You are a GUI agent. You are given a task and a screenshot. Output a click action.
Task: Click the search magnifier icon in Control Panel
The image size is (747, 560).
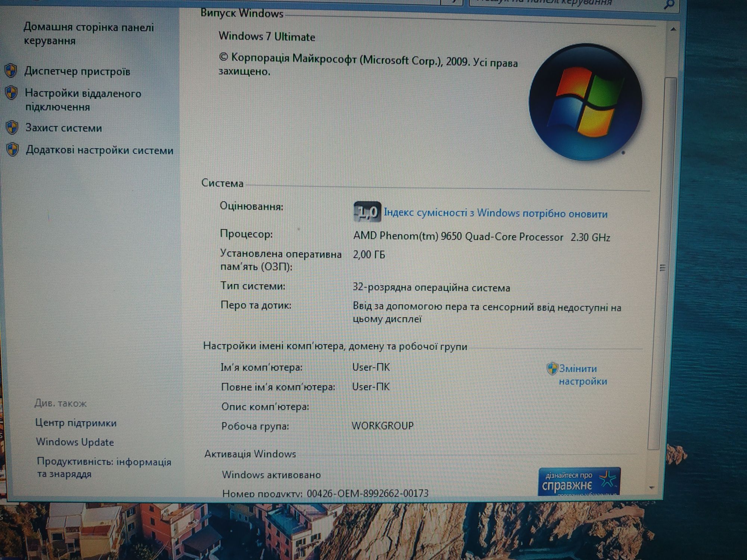coord(669,4)
